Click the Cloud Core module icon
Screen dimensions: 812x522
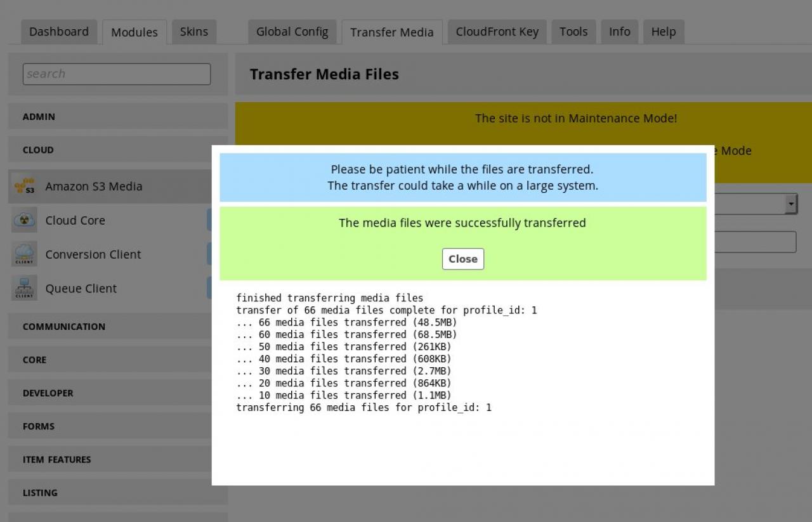coord(24,220)
